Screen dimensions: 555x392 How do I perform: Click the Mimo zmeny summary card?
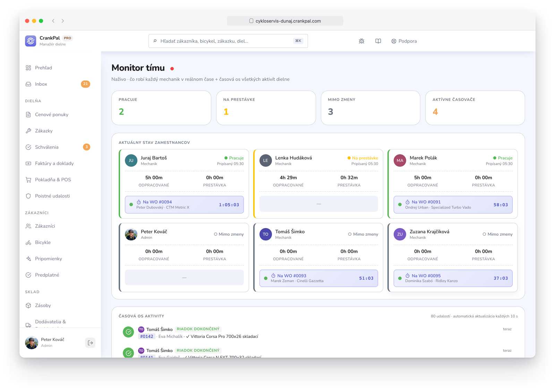[370, 108]
